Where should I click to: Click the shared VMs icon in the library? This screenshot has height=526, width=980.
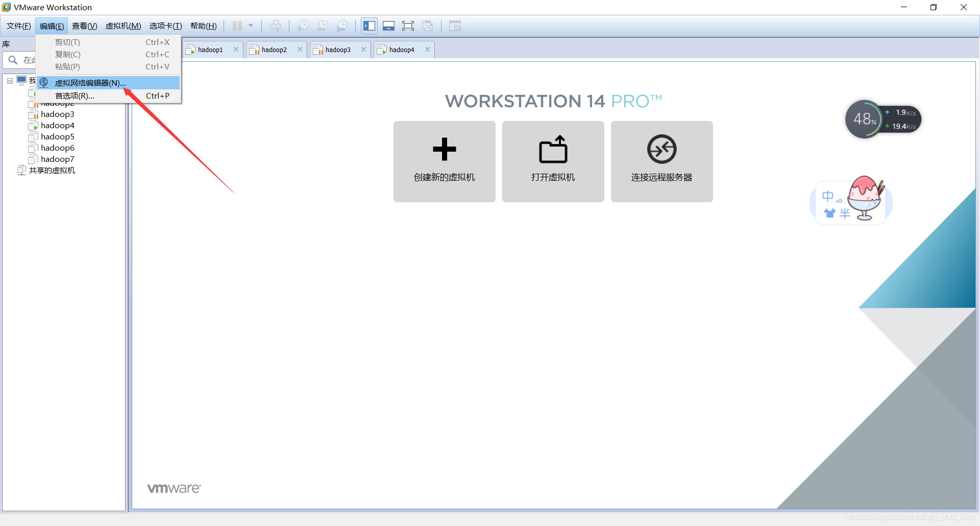tap(21, 171)
